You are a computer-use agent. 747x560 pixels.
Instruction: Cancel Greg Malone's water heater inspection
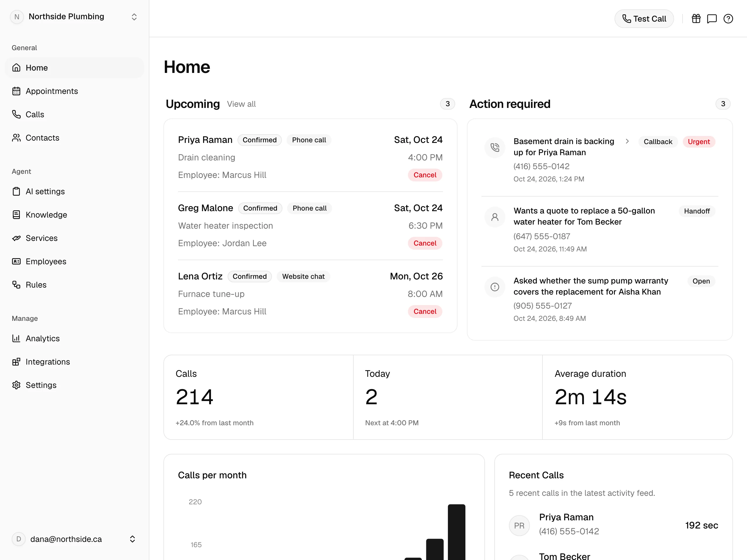tap(425, 243)
